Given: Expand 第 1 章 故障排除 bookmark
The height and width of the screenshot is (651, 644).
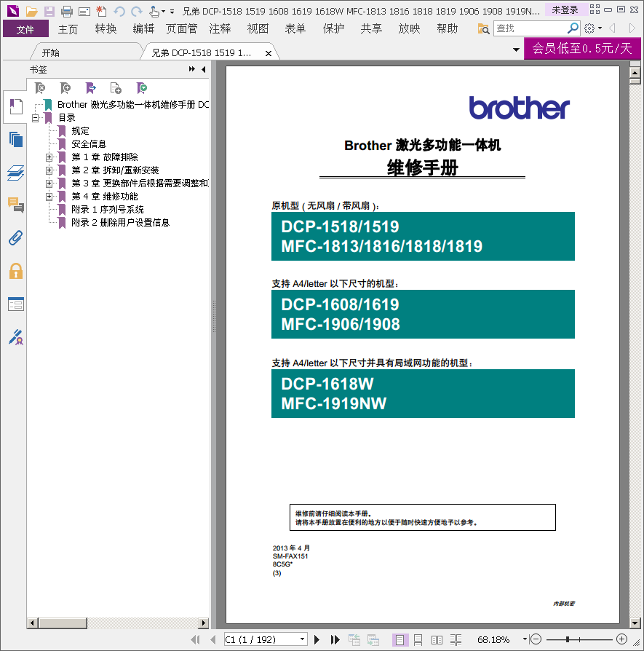Looking at the screenshot, I should (49, 157).
